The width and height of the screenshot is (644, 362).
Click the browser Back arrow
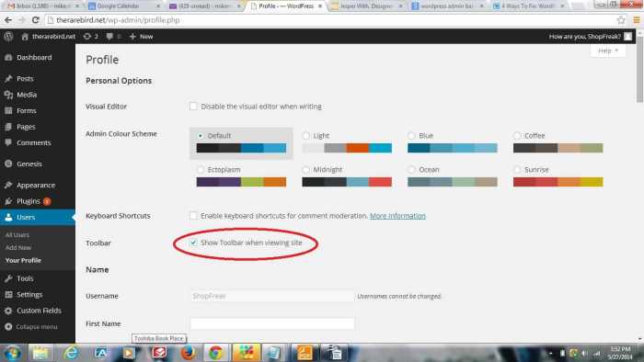[8, 19]
